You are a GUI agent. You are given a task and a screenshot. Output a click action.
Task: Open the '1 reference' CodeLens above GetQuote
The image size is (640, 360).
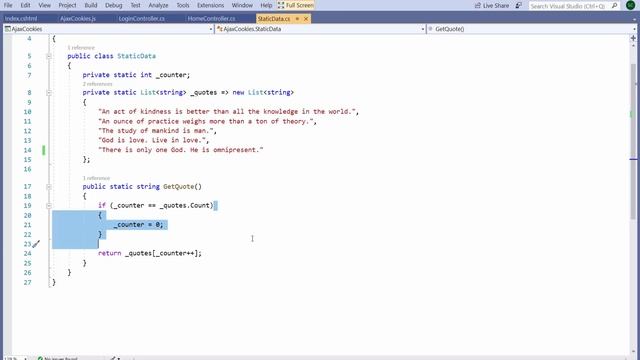point(96,178)
